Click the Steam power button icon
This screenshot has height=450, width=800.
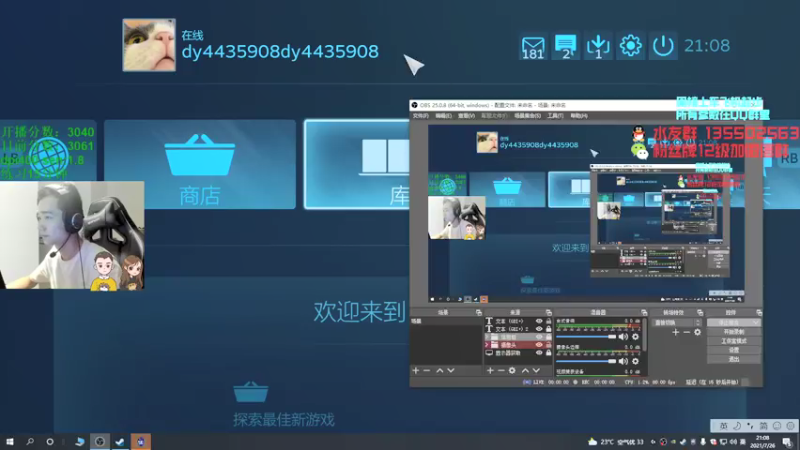click(x=663, y=46)
